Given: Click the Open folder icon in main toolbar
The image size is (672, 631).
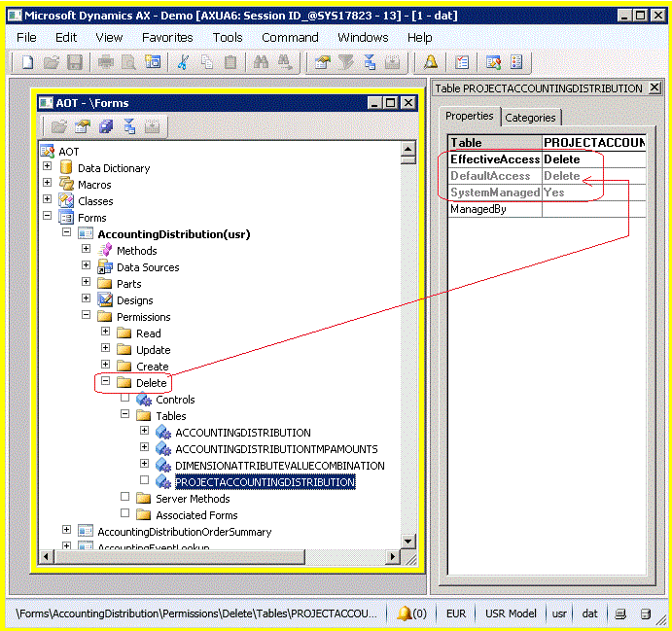Looking at the screenshot, I should 51,62.
